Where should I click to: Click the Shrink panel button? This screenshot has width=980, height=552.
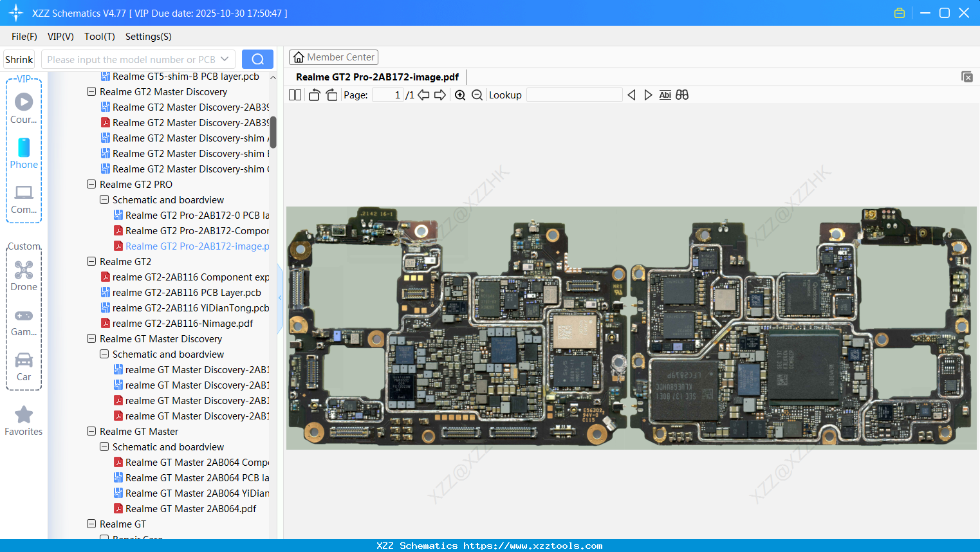click(19, 59)
